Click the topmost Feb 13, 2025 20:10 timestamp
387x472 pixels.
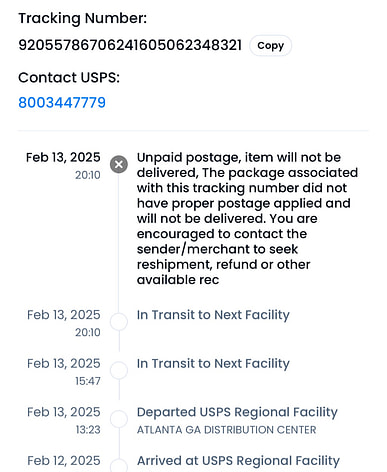click(63, 166)
